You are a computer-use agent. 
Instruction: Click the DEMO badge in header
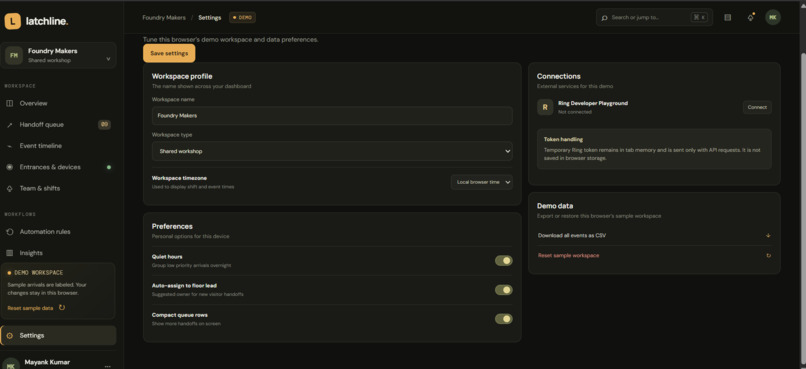[243, 17]
